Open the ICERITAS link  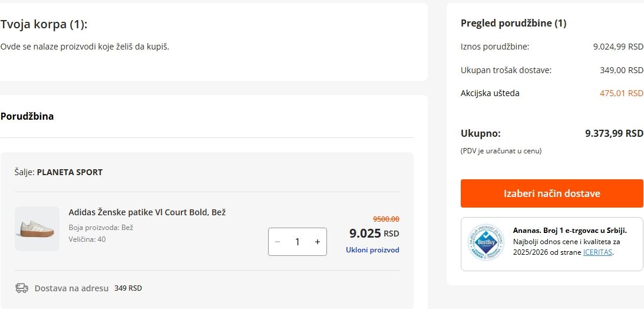(x=597, y=252)
